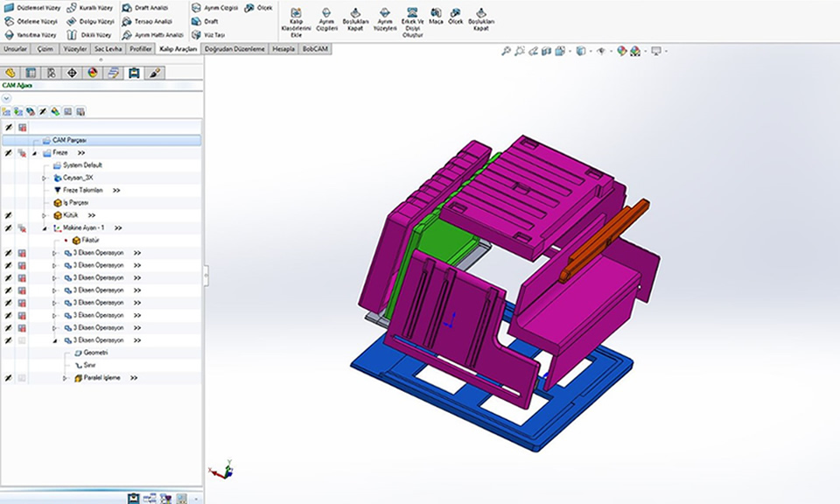
Task: Click Zoom to Area icon
Action: (x=519, y=52)
